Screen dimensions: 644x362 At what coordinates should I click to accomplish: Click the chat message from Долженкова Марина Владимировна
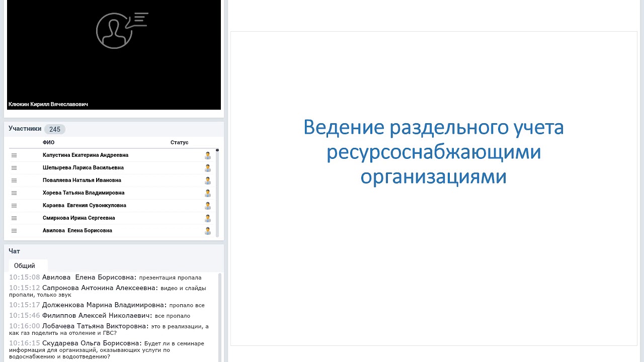(107, 305)
